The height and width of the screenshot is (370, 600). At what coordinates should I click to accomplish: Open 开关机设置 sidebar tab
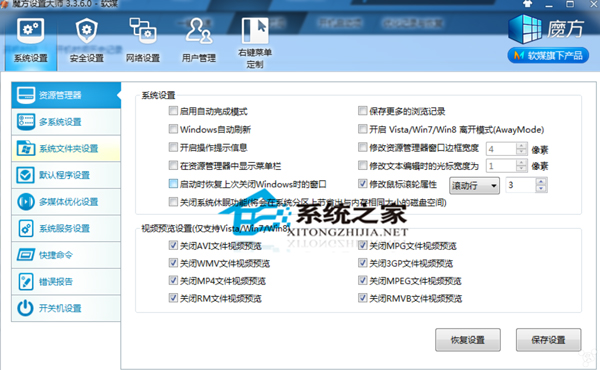[66, 308]
